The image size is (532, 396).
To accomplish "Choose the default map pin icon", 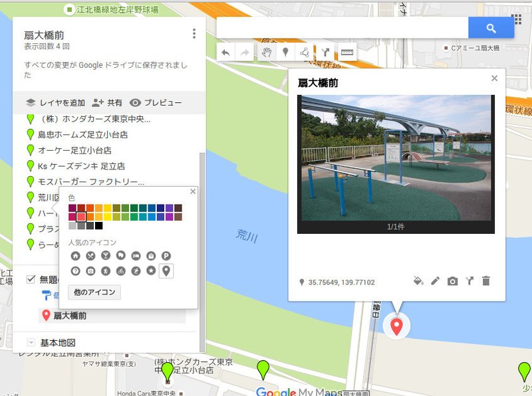I will click(166, 271).
